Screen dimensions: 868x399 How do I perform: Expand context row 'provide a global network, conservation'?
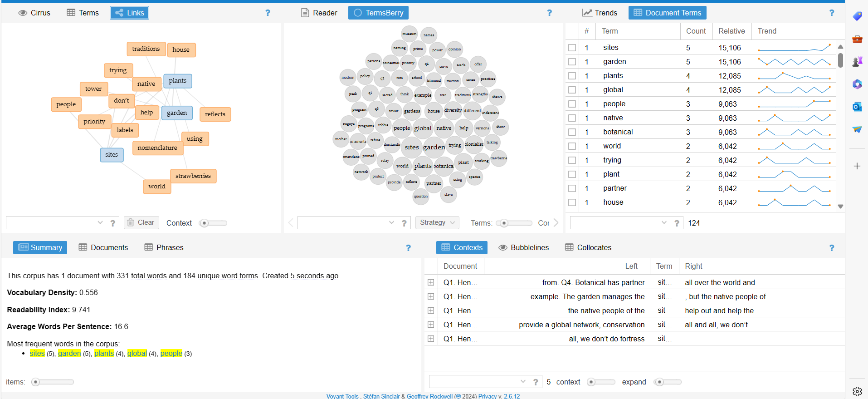(x=431, y=325)
